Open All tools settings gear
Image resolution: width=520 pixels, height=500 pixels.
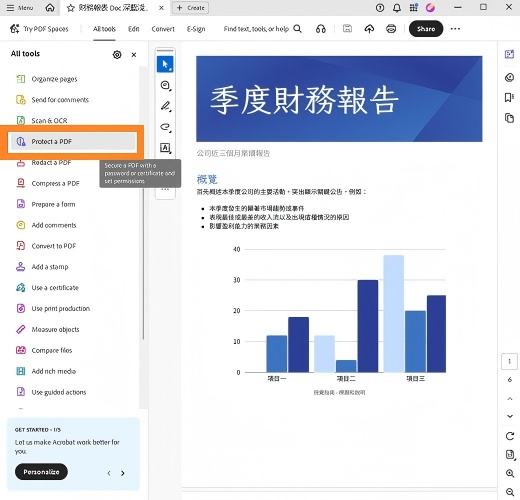(117, 54)
